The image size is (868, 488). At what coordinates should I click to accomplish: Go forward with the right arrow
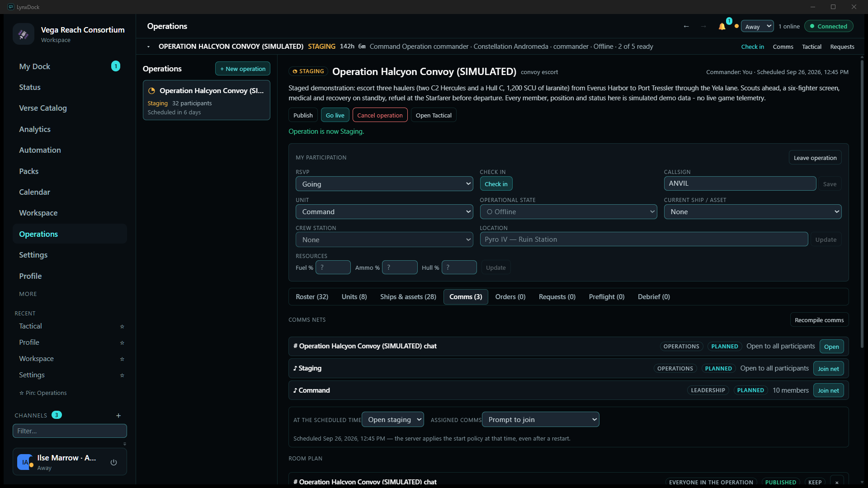703,26
